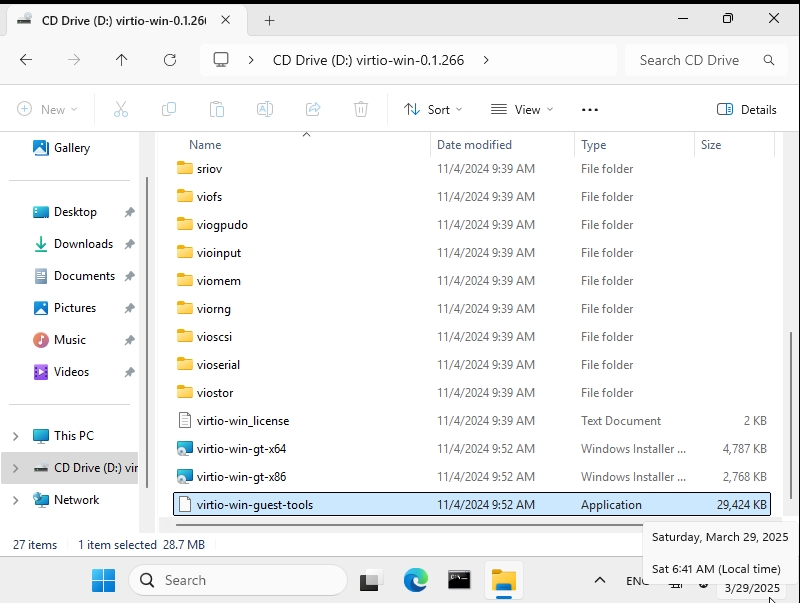This screenshot has width=800, height=603.
Task: Toggle the Details pane
Action: (746, 109)
